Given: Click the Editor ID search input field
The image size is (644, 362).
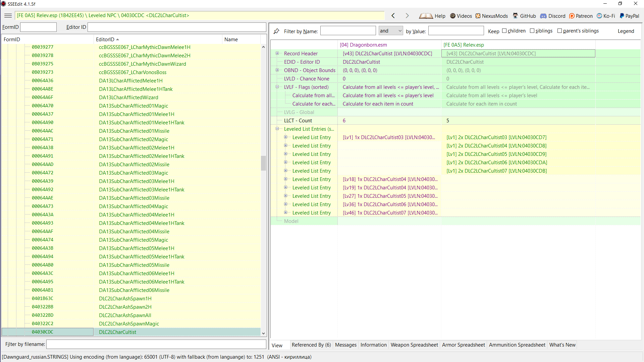Looking at the screenshot, I should [x=177, y=27].
